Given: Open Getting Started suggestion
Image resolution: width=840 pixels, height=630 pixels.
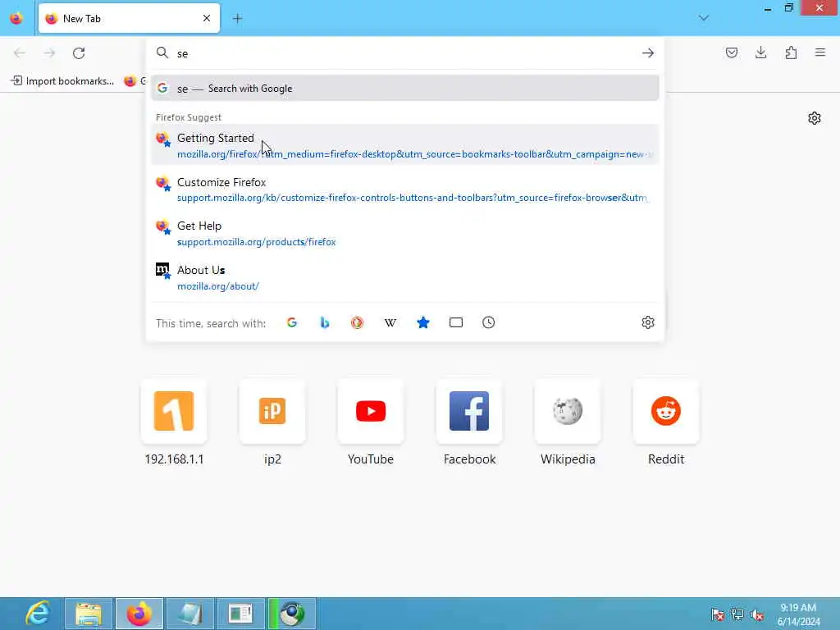Looking at the screenshot, I should coord(405,145).
